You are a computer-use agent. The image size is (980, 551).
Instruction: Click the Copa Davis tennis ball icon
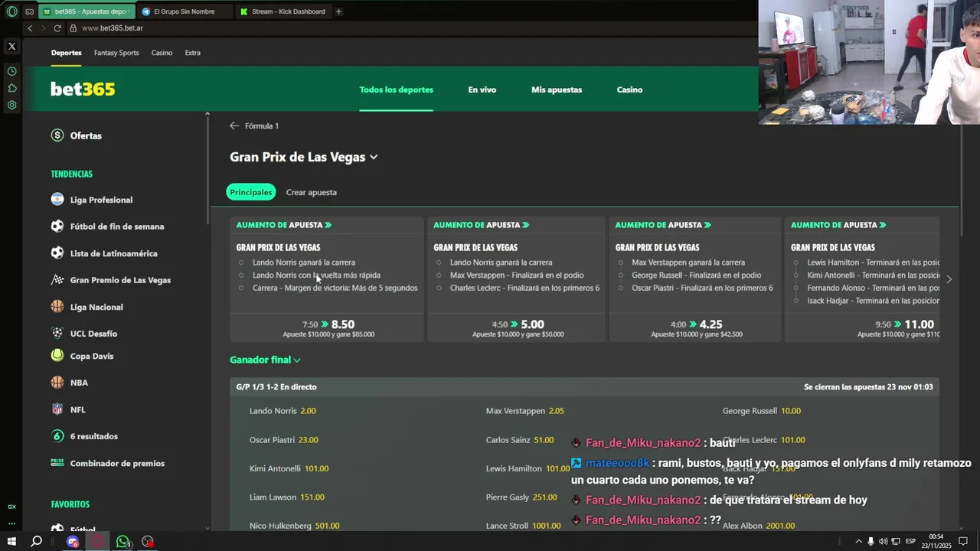[57, 355]
